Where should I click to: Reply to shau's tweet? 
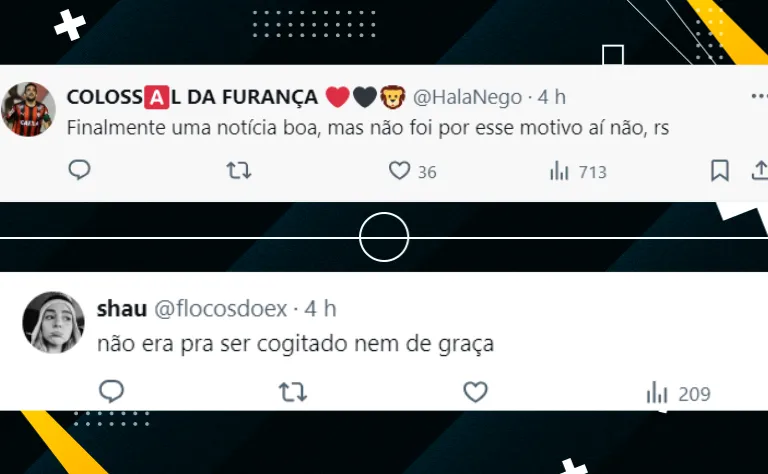coord(111,392)
